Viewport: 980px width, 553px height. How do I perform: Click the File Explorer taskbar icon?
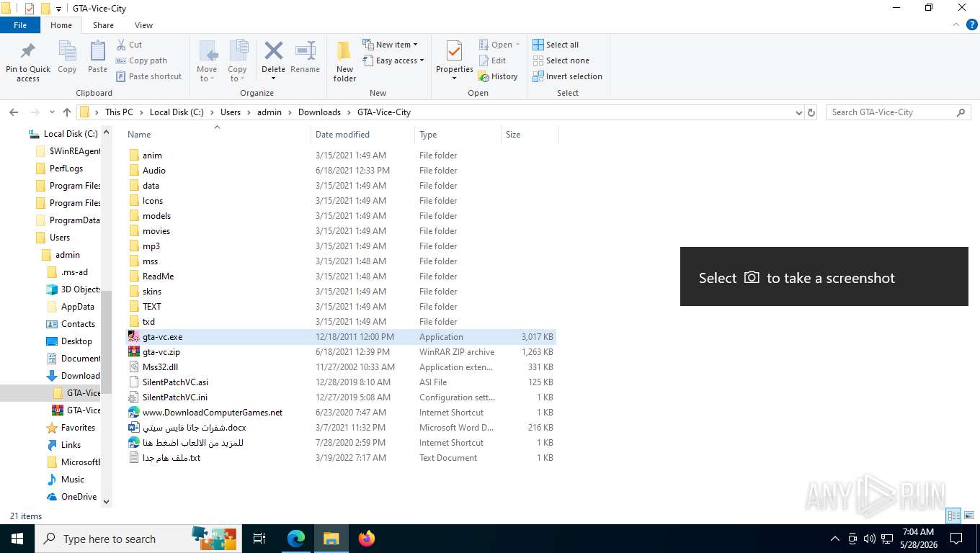pyautogui.click(x=331, y=539)
